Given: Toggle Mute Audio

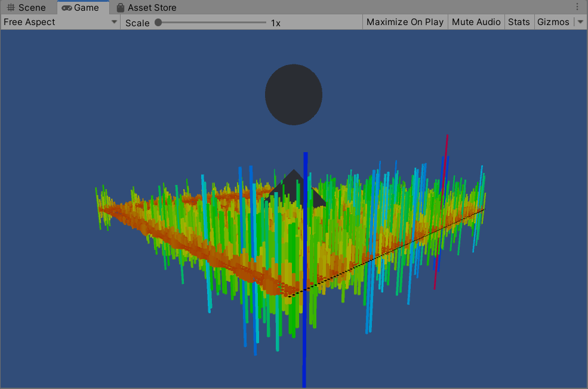Looking at the screenshot, I should pos(476,22).
